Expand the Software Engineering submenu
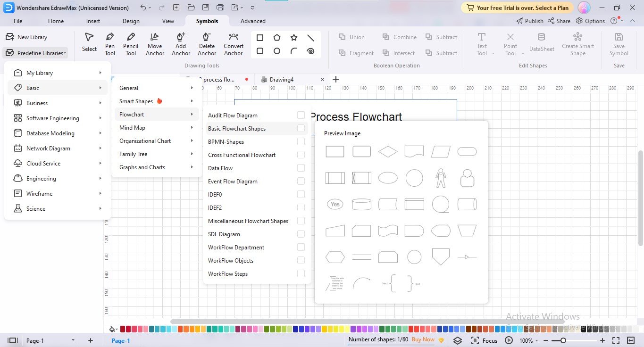Screen dimensions: 644x347 (x=58, y=118)
